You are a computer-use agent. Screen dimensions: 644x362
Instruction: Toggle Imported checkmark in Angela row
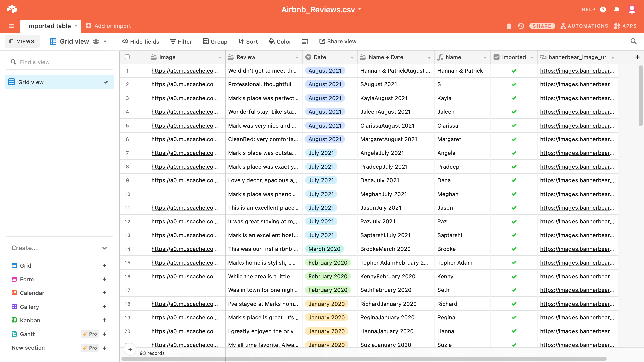pyautogui.click(x=514, y=153)
